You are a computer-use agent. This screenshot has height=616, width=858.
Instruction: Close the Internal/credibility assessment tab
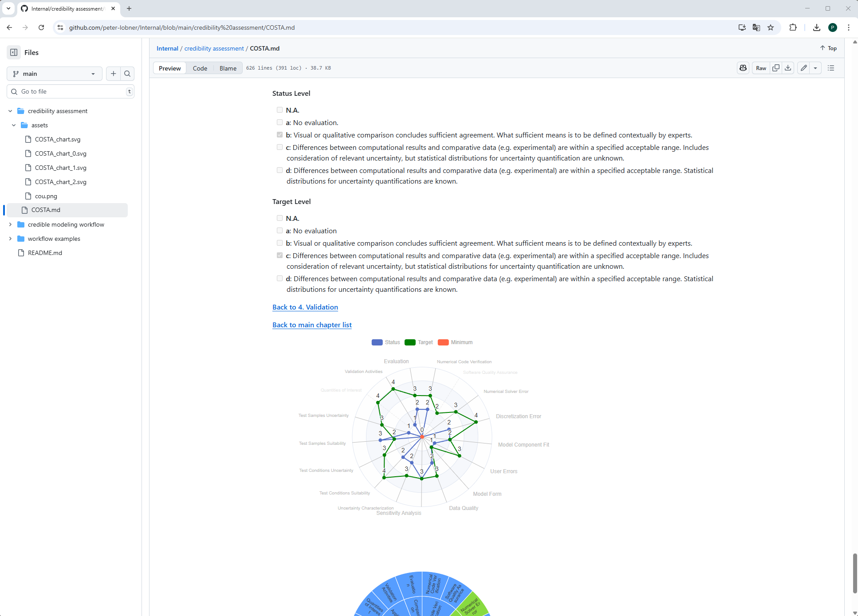pyautogui.click(x=113, y=8)
